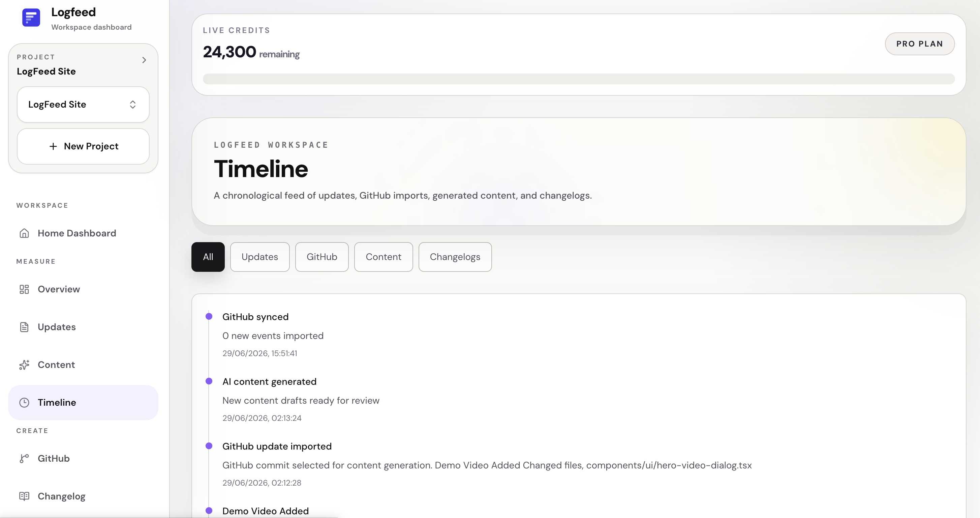Open the GitHub synced entry title
Screen dimensions: 980x518
pyautogui.click(x=255, y=317)
